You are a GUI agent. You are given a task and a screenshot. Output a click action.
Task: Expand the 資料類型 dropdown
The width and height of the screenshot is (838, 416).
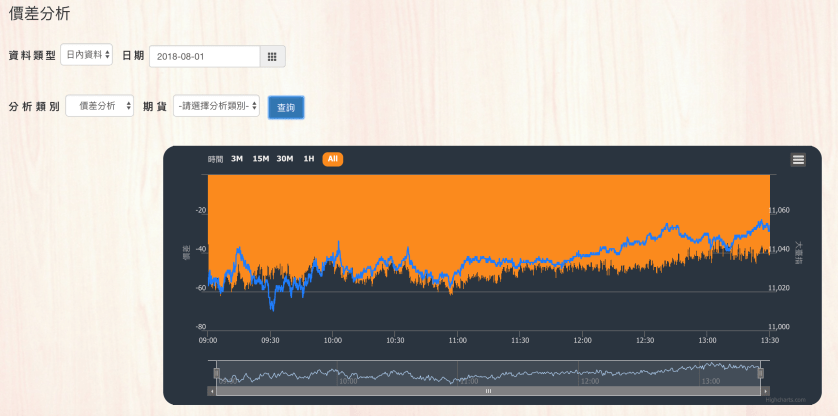point(88,55)
